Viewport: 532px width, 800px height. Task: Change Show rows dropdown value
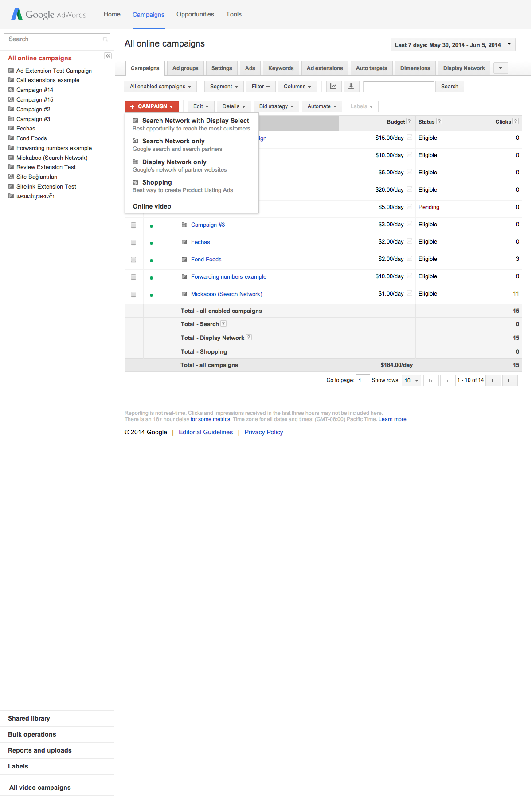tap(411, 381)
